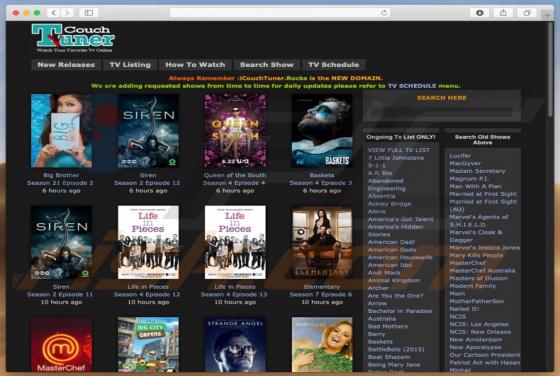Go forward with the Safari forward arrow
This screenshot has height=376, width=560.
67,13
